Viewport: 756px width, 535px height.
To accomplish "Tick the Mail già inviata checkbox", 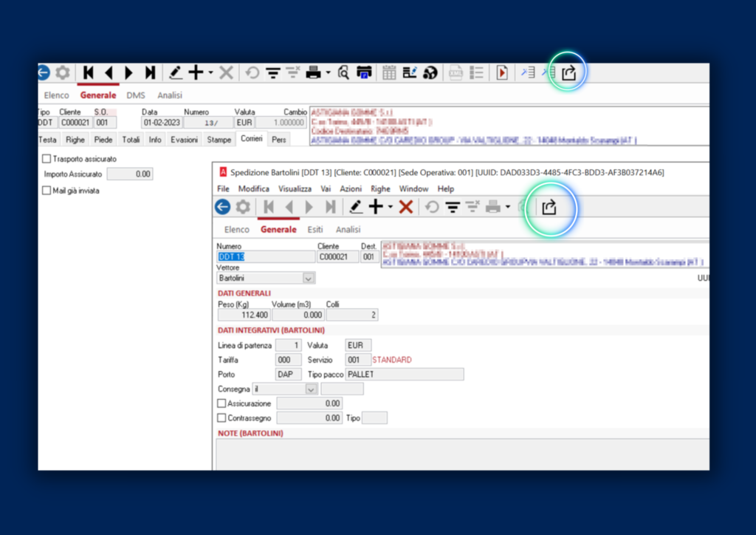I will point(47,191).
